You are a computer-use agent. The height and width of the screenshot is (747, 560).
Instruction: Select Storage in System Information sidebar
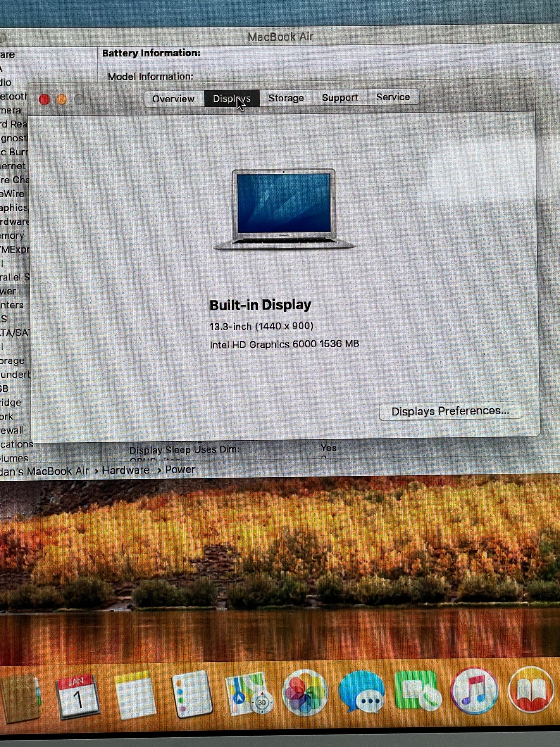click(12, 361)
